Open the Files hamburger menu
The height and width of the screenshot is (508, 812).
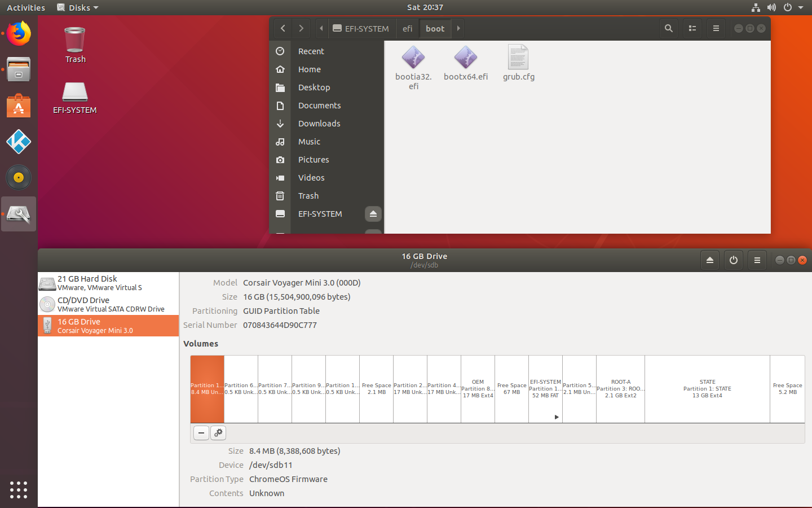pyautogui.click(x=716, y=28)
